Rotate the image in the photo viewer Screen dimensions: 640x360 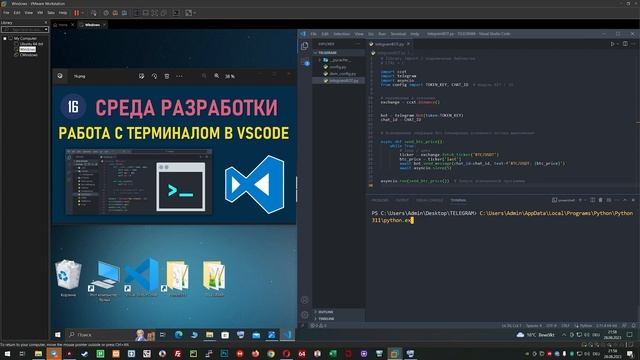click(x=154, y=76)
